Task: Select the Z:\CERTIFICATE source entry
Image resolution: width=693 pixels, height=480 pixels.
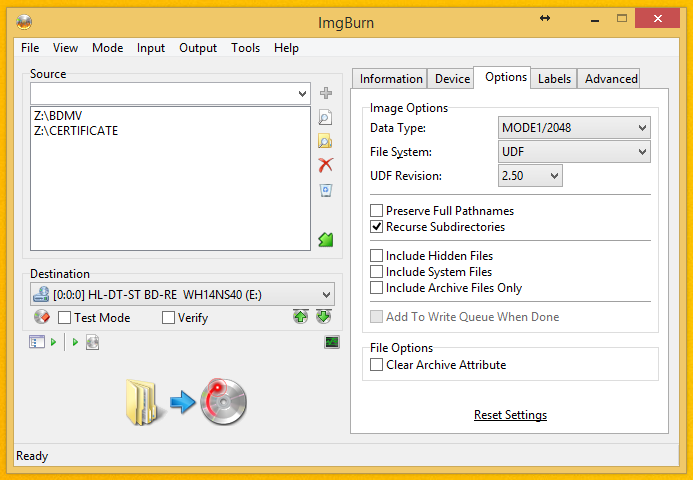Action: click(x=76, y=131)
